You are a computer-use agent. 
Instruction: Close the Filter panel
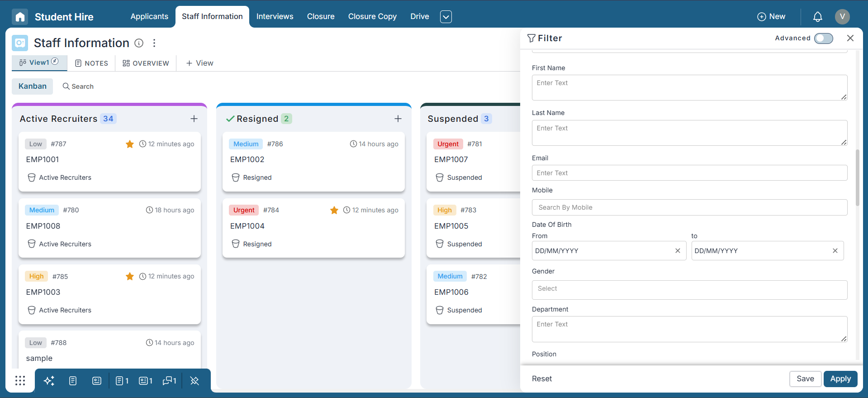pyautogui.click(x=850, y=38)
